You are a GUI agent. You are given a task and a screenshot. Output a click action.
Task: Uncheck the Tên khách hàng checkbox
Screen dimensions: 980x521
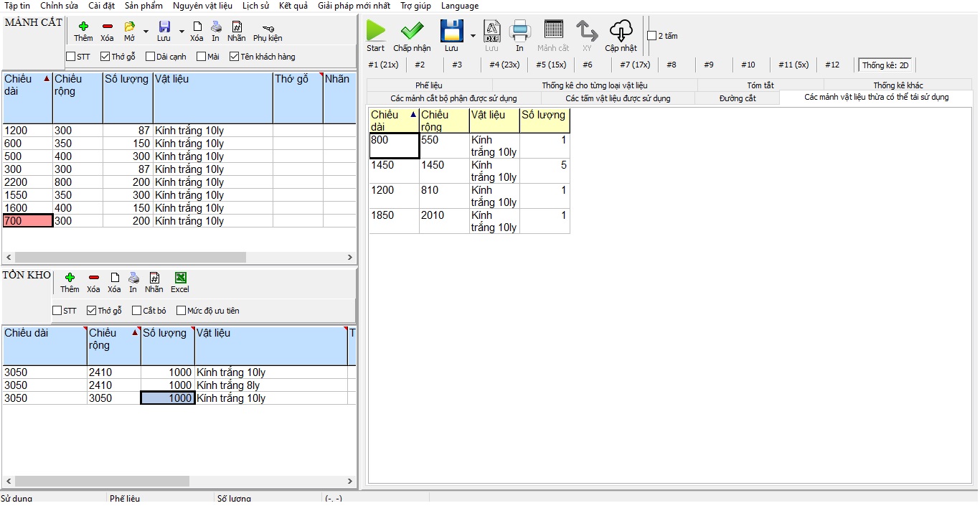[x=234, y=57]
